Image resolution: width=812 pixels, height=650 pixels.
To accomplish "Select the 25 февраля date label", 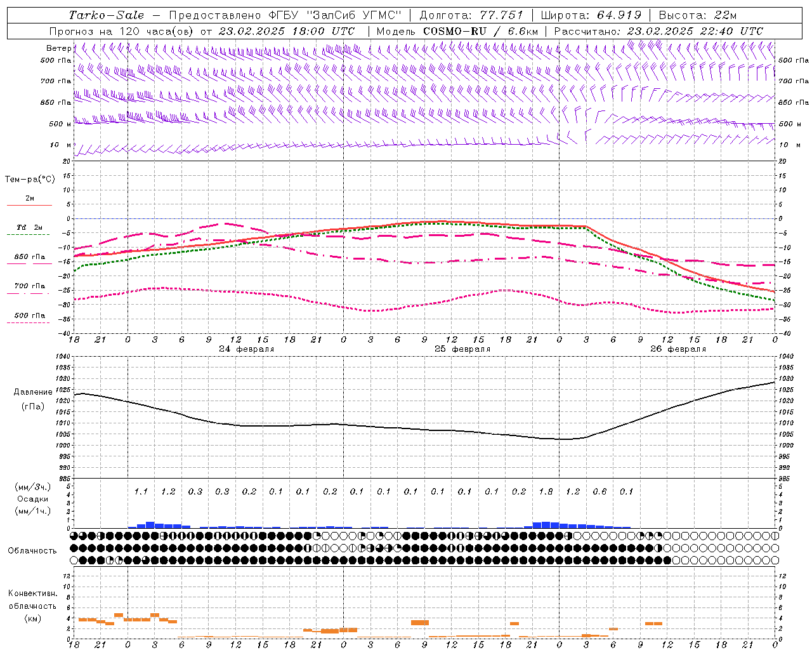I will (462, 349).
